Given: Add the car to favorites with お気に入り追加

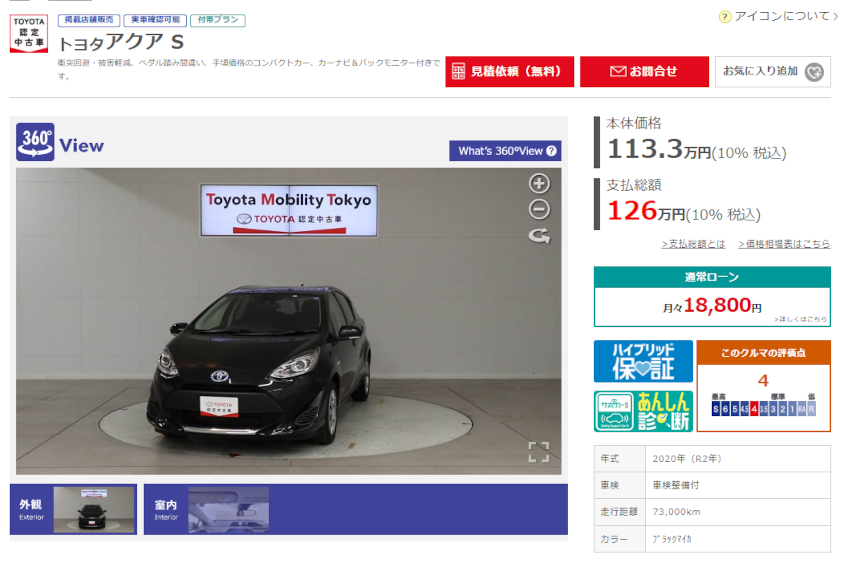Looking at the screenshot, I should [772, 72].
